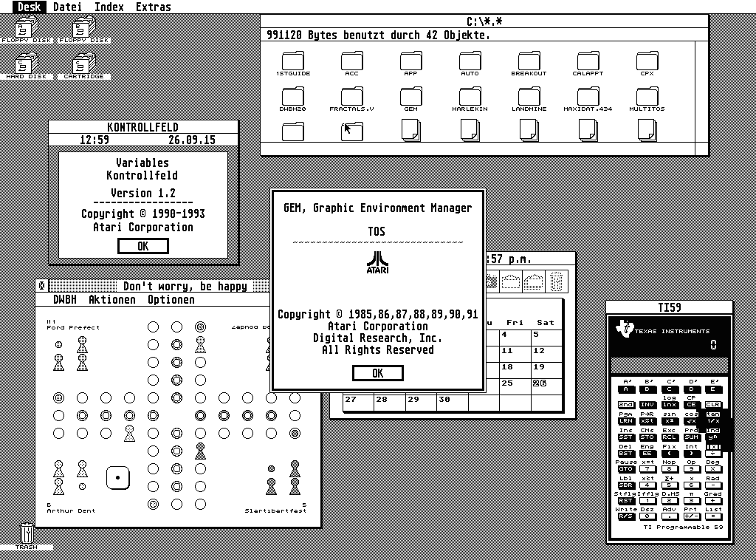Open the DWBH menu in game window
The height and width of the screenshot is (560, 756).
65,299
